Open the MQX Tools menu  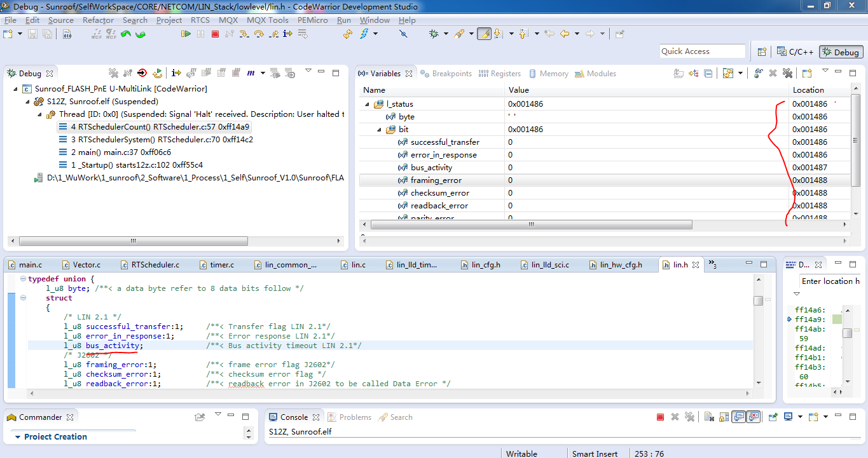pyautogui.click(x=267, y=20)
